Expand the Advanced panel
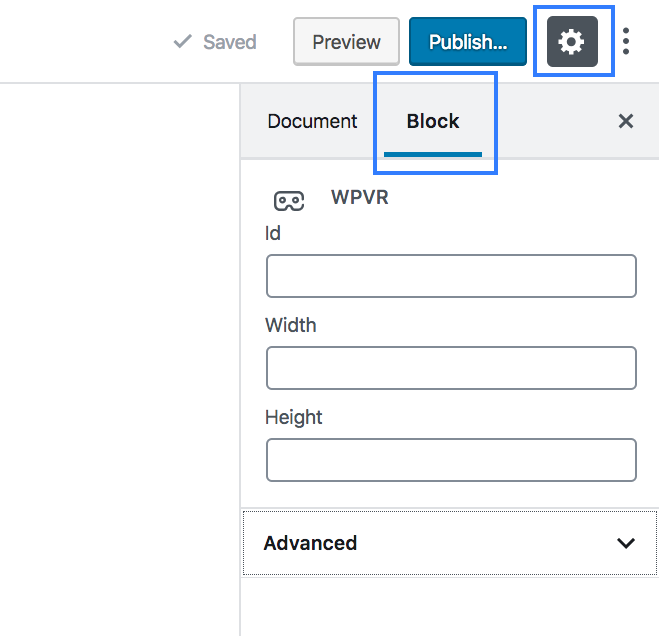The width and height of the screenshot is (659, 636). click(x=450, y=543)
